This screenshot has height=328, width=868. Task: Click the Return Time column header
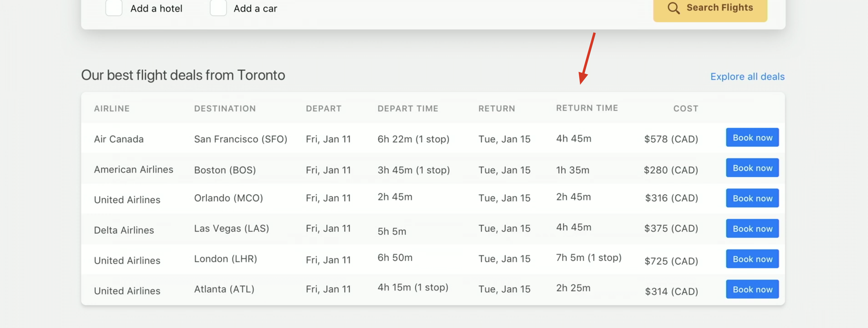tap(587, 108)
